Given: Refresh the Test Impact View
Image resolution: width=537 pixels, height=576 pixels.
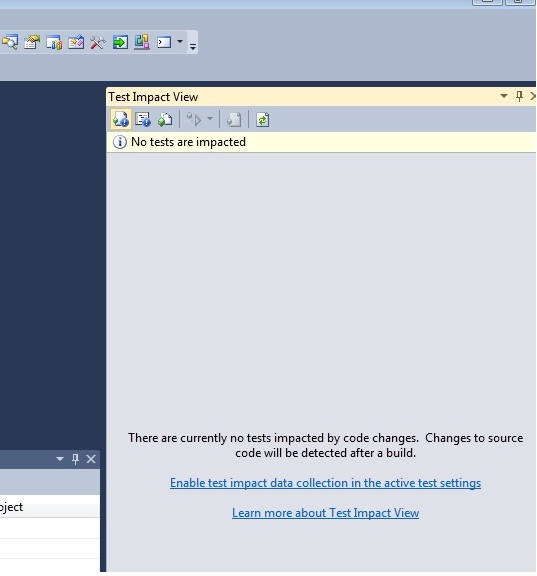Looking at the screenshot, I should click(262, 120).
